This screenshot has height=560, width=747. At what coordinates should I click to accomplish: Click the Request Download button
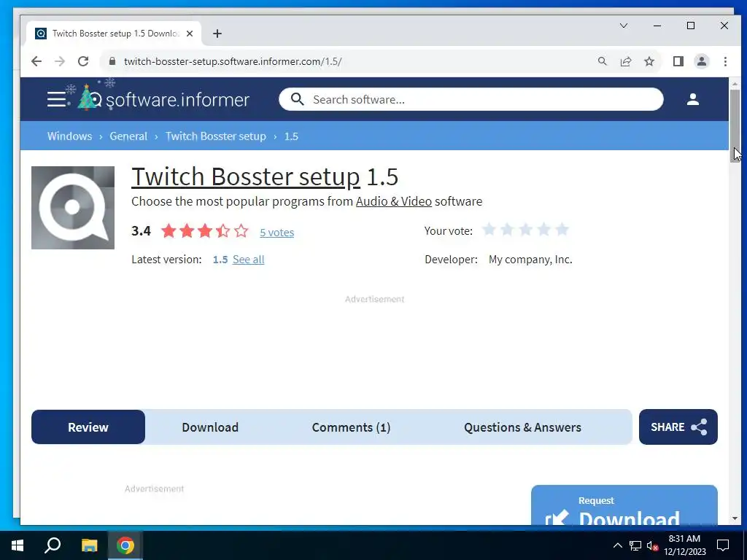624,505
